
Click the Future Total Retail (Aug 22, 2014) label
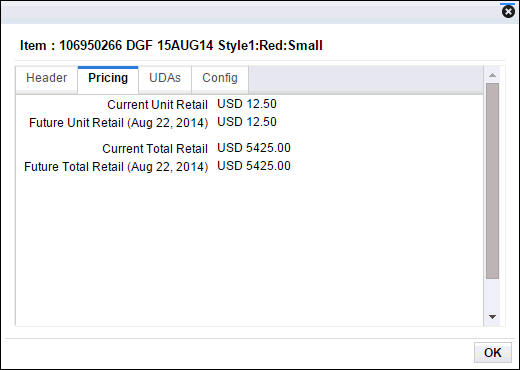(116, 167)
